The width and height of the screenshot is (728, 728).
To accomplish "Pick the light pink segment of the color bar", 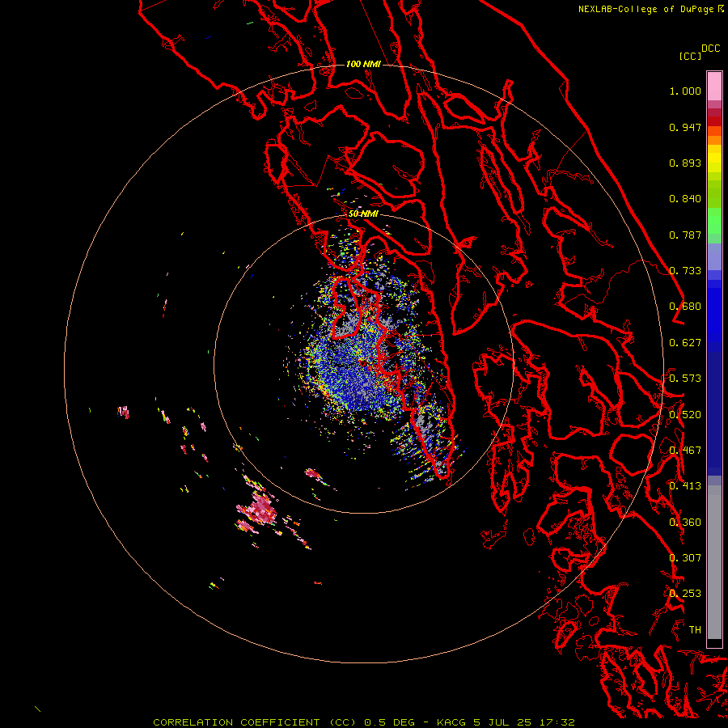I will pyautogui.click(x=714, y=86).
